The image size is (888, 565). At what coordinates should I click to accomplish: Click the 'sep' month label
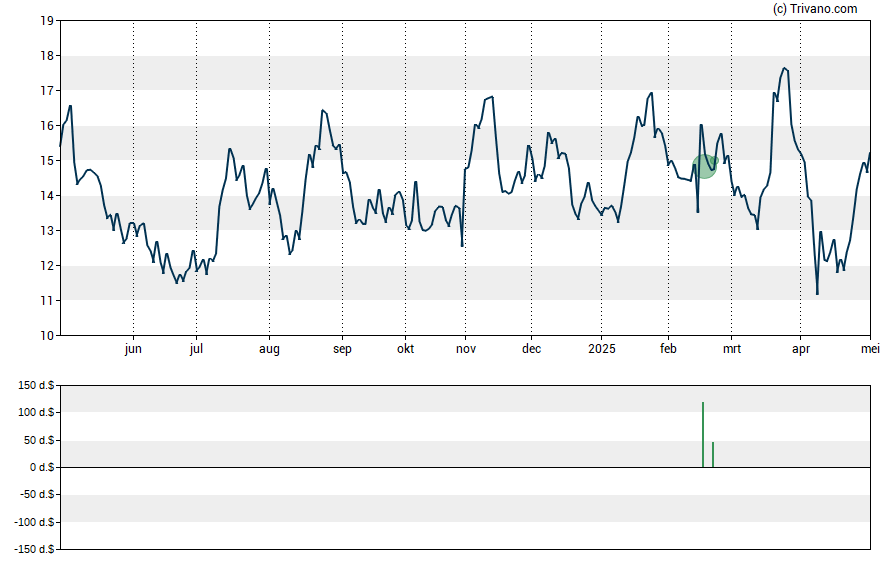(342, 349)
